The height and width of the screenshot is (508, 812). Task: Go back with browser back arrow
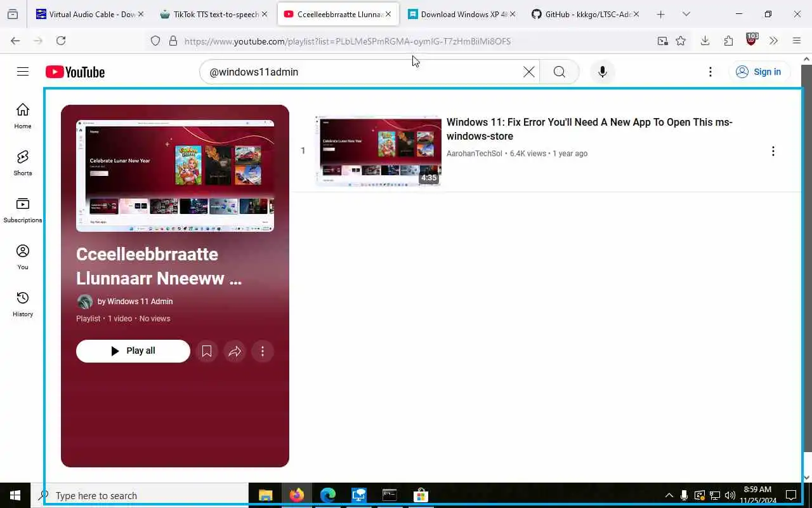coord(15,41)
